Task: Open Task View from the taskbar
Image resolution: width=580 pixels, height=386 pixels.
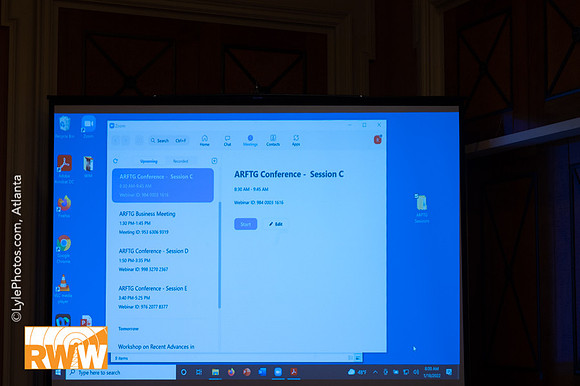Action: 199,372
